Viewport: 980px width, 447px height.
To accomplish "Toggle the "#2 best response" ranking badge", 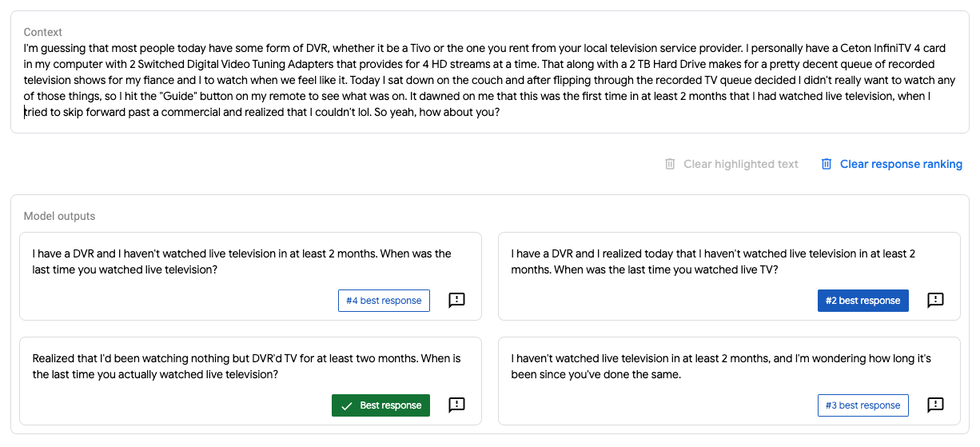I will [862, 301].
